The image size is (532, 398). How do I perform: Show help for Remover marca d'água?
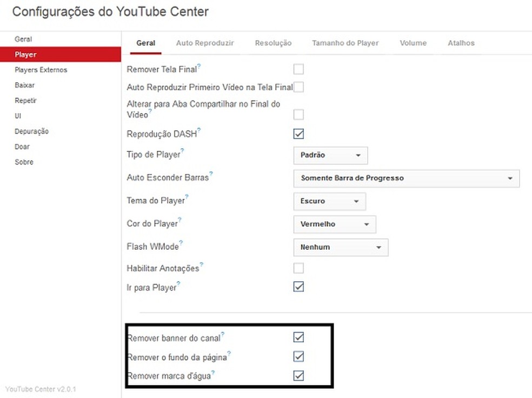[x=213, y=372]
